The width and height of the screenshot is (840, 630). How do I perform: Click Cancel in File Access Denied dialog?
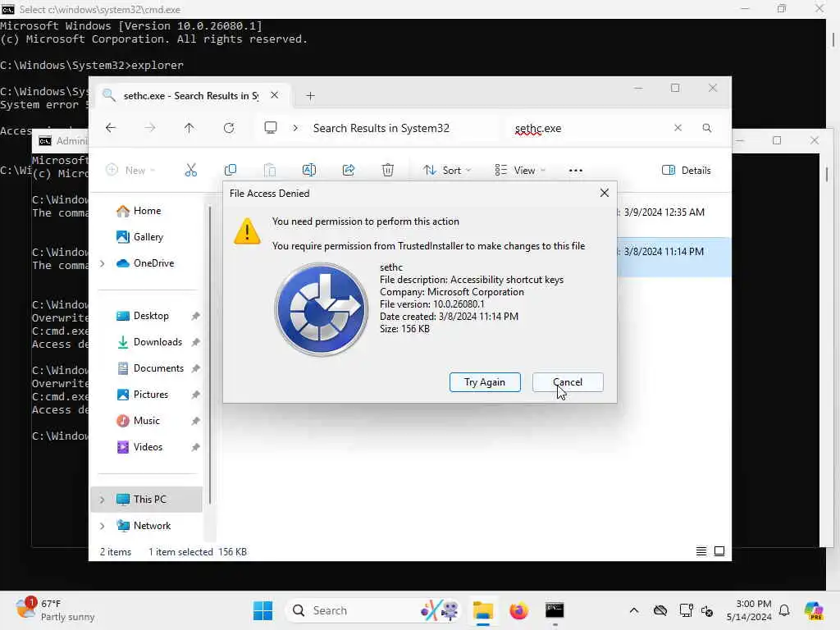(568, 382)
